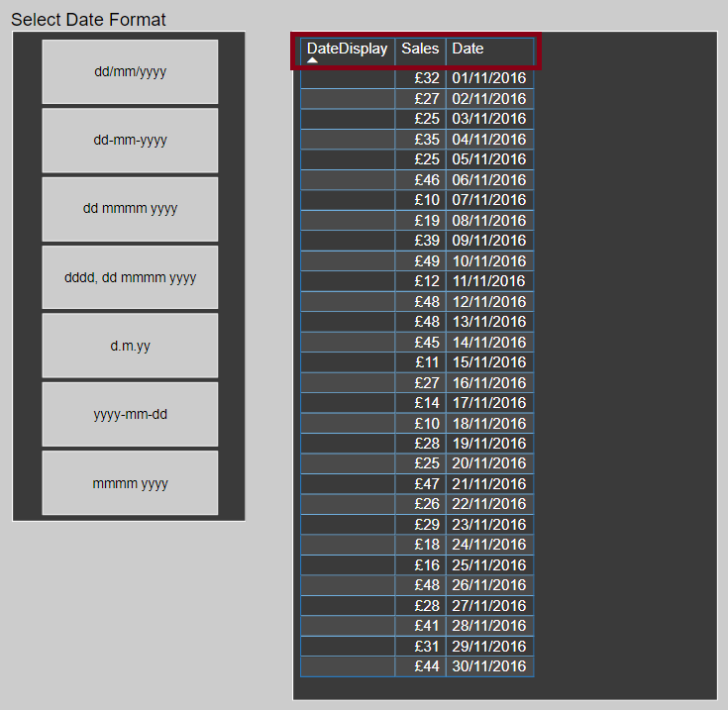
Task: Sort table by DateDisplay column header
Action: pos(347,49)
